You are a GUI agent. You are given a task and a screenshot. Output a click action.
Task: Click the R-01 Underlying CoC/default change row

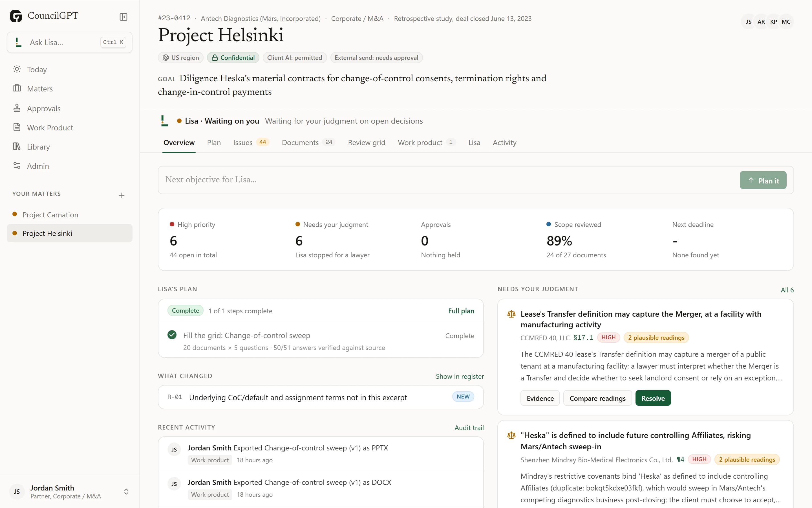click(321, 397)
